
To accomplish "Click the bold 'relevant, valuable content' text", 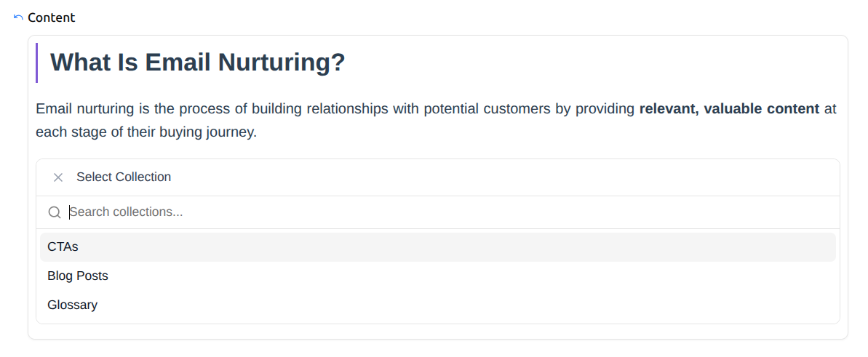I will (729, 110).
